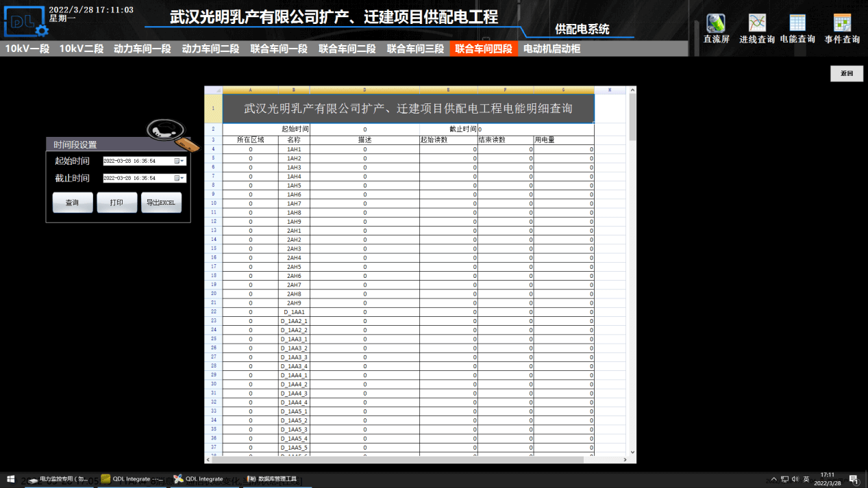
Task: Switch to the 10kV一段 tab
Action: [27, 49]
